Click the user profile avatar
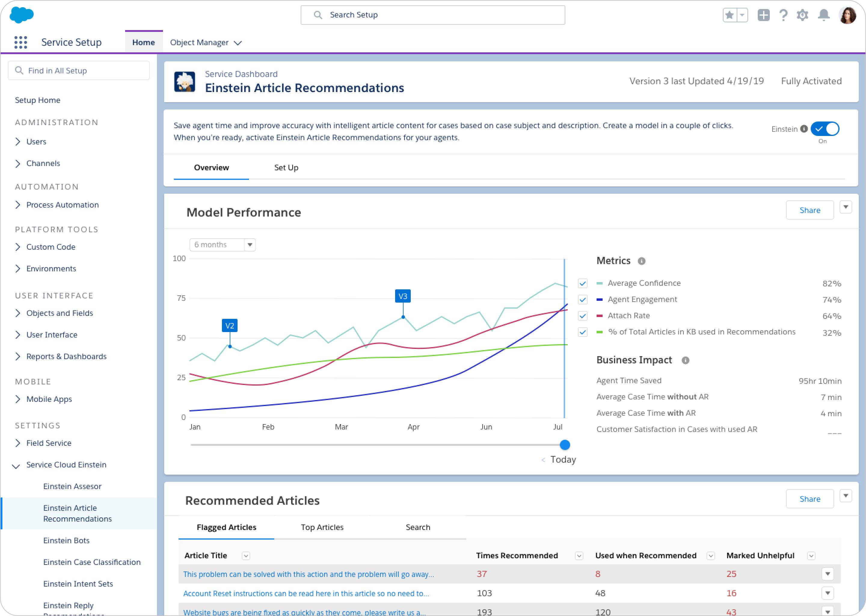 pyautogui.click(x=847, y=15)
